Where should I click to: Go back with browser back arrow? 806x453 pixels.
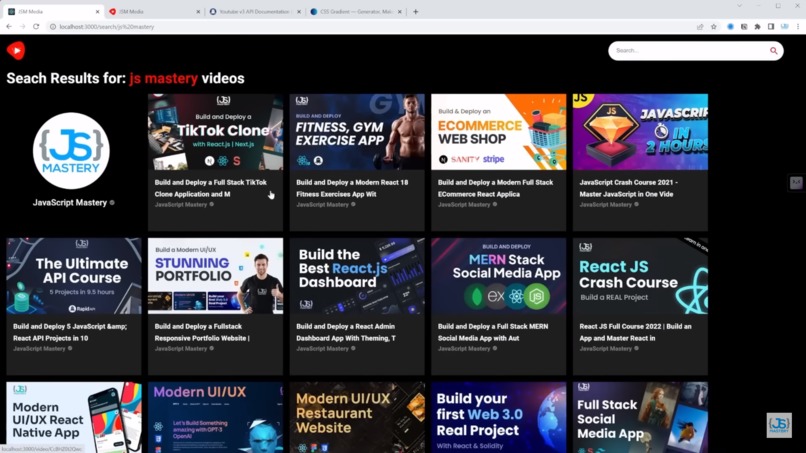click(9, 26)
